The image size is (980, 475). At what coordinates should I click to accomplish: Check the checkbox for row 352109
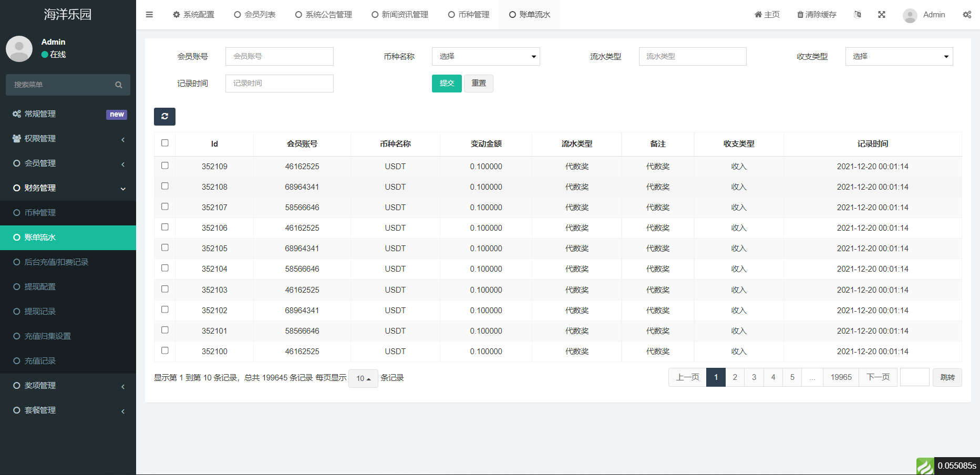click(165, 166)
